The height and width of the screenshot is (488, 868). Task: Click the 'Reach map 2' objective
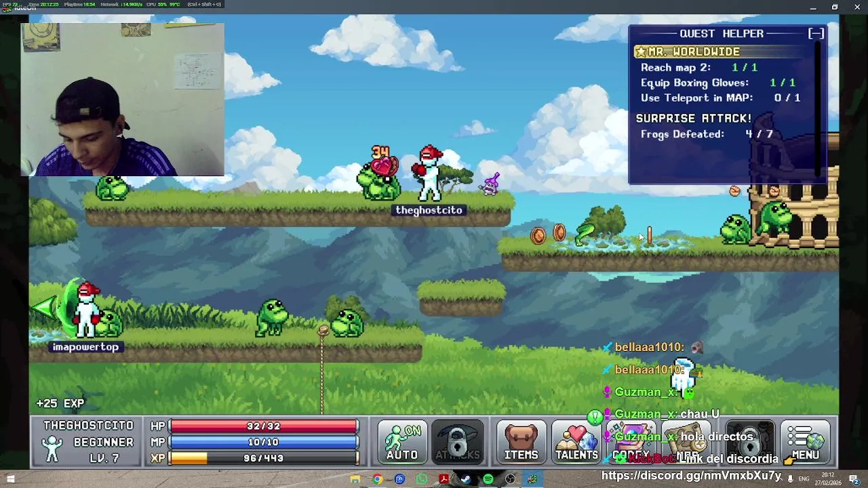click(x=699, y=67)
